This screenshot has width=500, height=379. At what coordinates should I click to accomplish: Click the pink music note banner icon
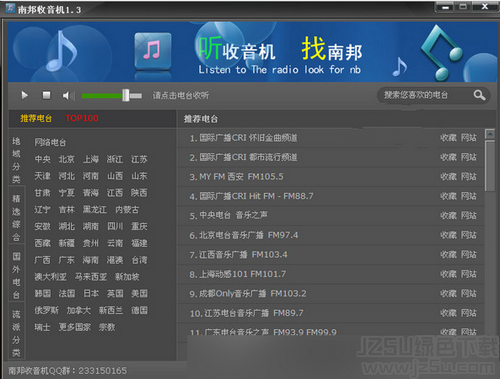(153, 51)
